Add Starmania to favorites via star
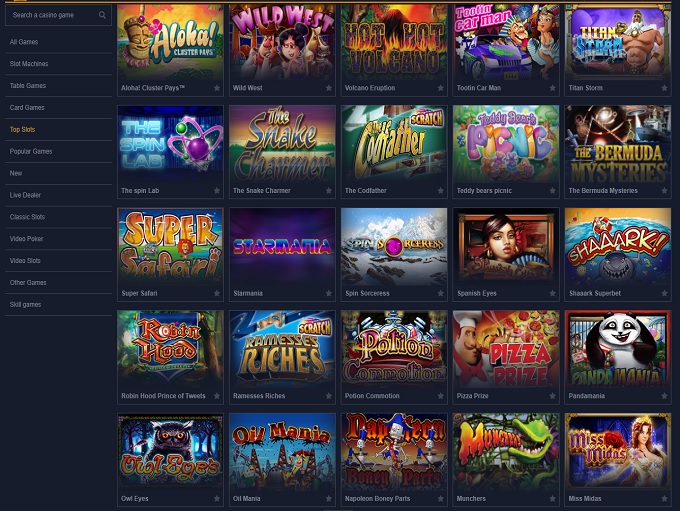 [329, 293]
